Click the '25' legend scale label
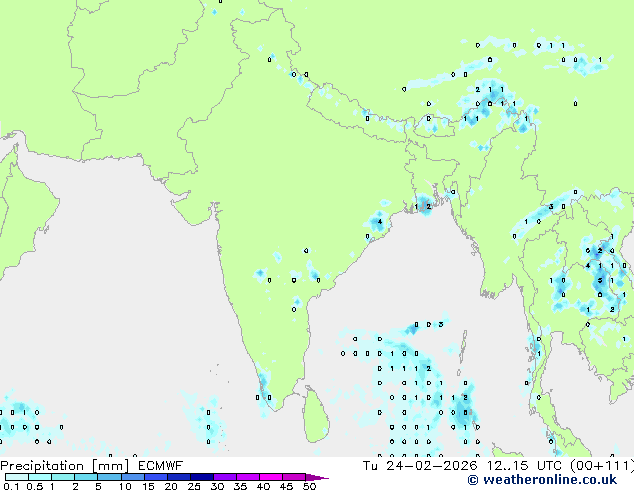The image size is (634, 490). click(x=194, y=486)
